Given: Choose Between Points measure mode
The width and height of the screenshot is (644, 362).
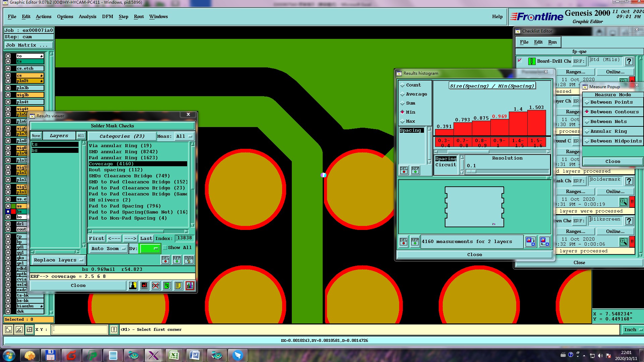Looking at the screenshot, I should click(x=587, y=102).
